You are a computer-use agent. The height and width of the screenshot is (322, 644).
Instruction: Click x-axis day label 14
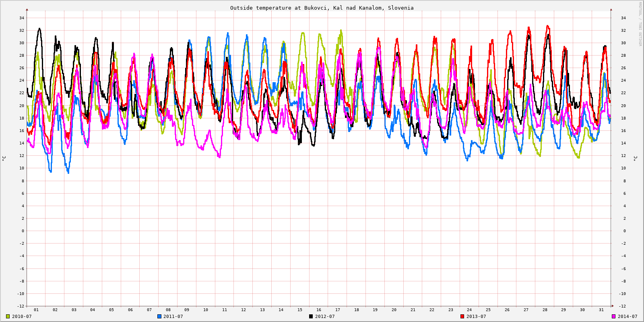[281, 310]
